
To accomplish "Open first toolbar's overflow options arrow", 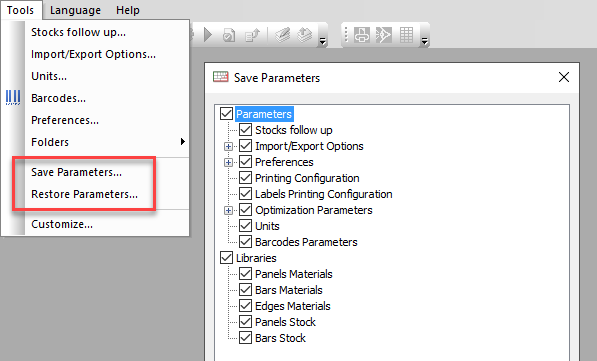I will (x=322, y=41).
